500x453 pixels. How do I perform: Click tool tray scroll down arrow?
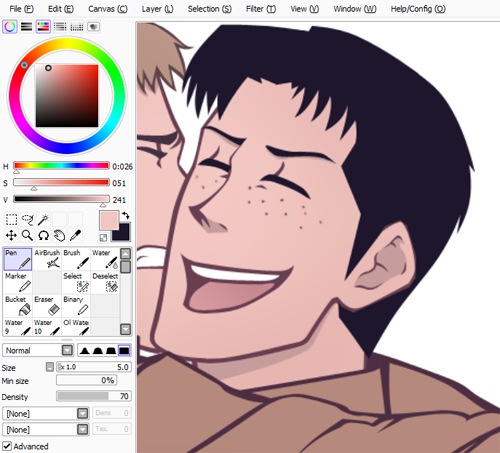pyautogui.click(x=125, y=329)
